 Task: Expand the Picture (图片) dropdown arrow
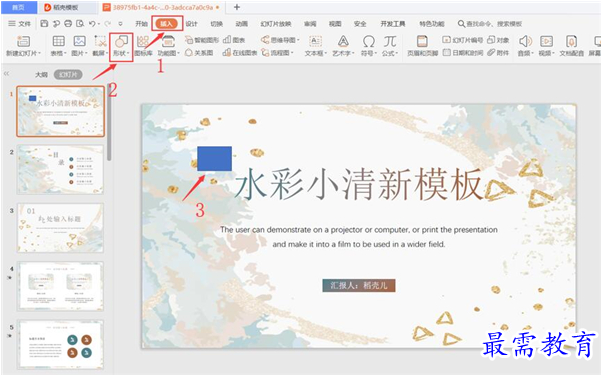pyautogui.click(x=86, y=53)
